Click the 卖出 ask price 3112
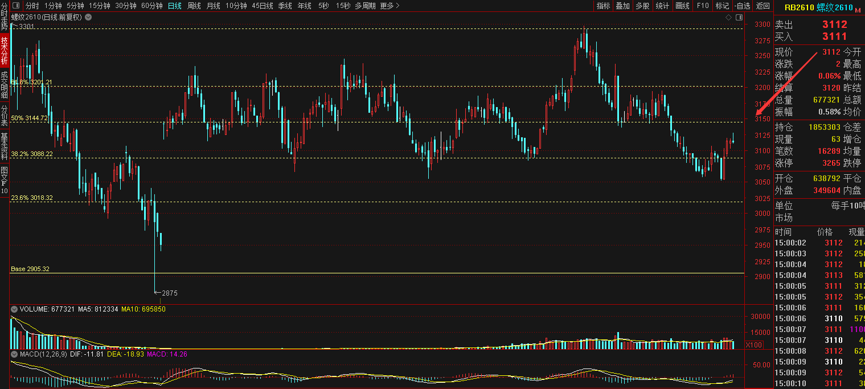865x389 pixels. 835,24
